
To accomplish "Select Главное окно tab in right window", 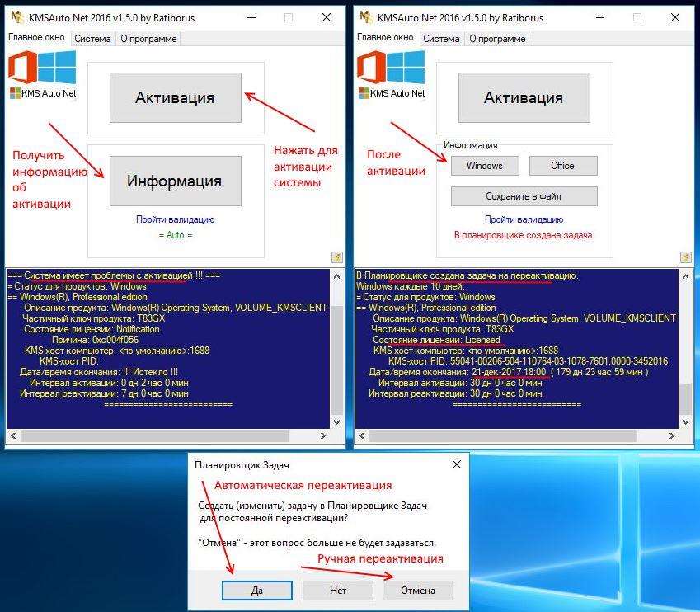I will pyautogui.click(x=385, y=37).
